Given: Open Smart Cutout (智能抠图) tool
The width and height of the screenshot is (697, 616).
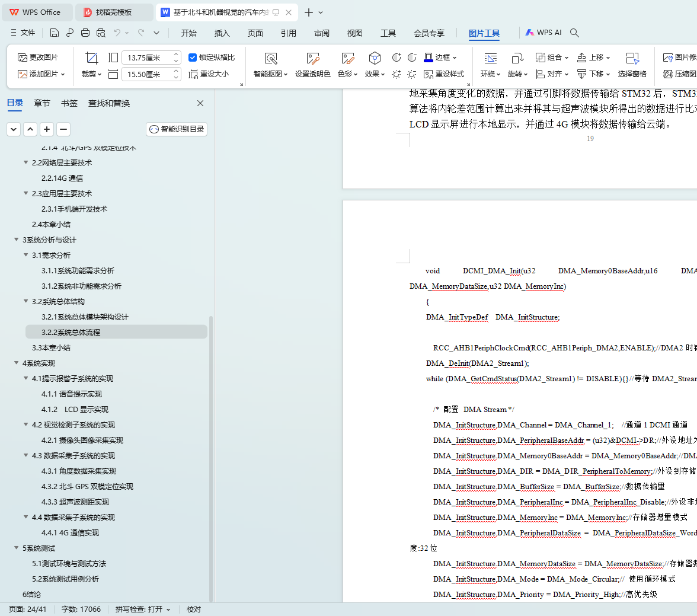Looking at the screenshot, I should click(x=270, y=65).
